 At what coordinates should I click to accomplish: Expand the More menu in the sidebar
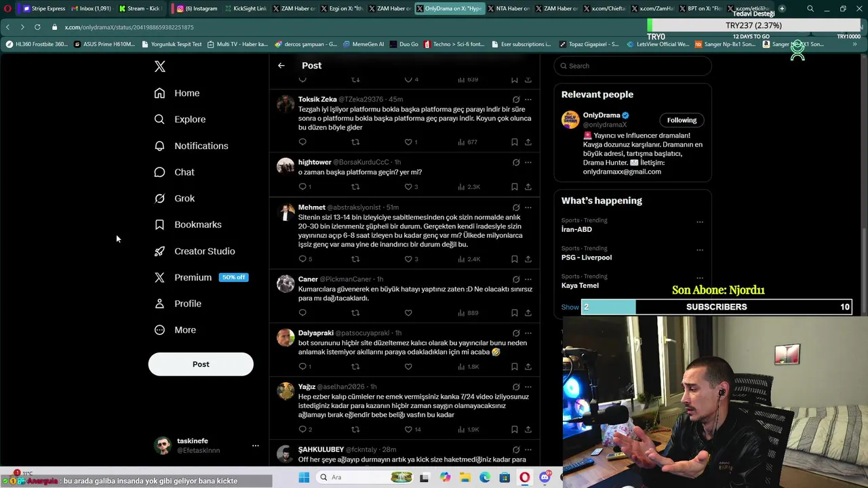175,330
